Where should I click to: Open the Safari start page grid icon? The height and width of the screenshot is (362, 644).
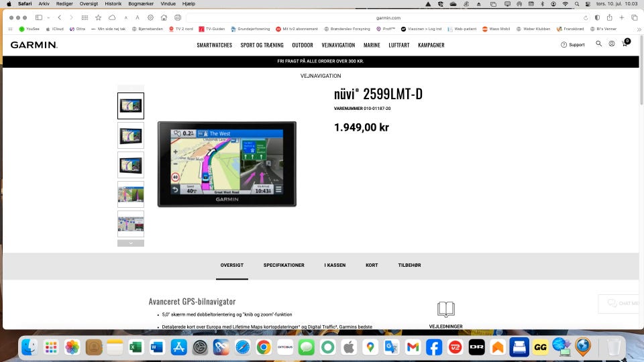pyautogui.click(x=85, y=17)
